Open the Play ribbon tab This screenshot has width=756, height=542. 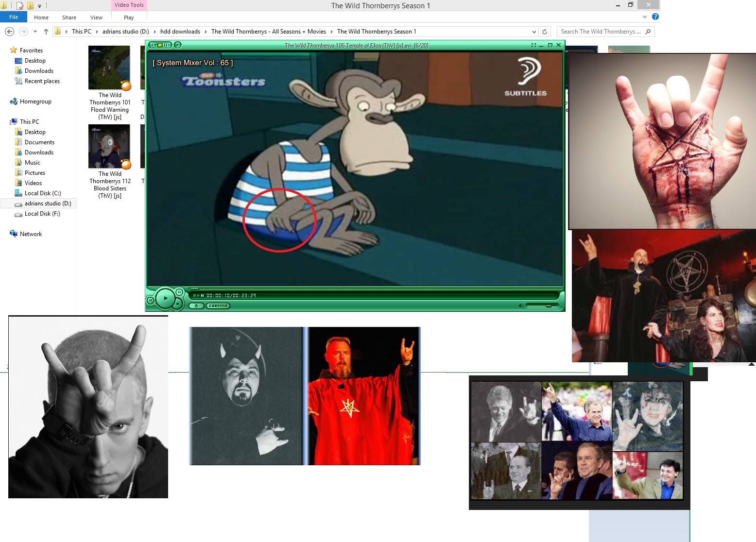[129, 17]
